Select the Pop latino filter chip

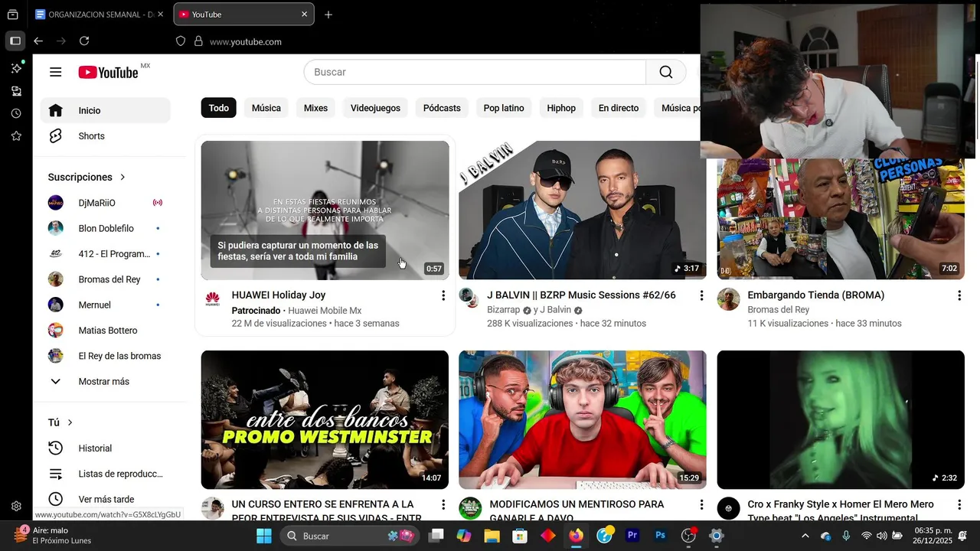click(x=504, y=108)
